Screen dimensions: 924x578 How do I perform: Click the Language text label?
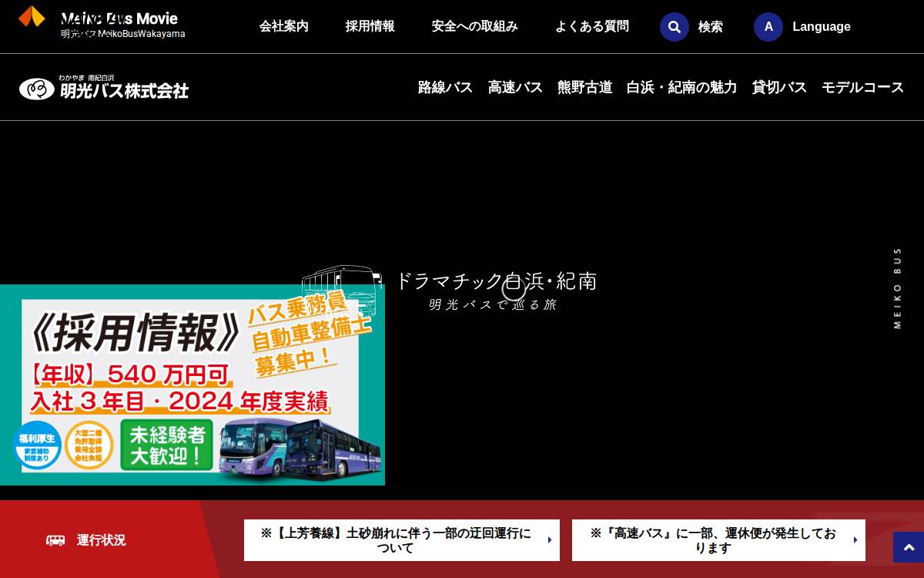(822, 27)
